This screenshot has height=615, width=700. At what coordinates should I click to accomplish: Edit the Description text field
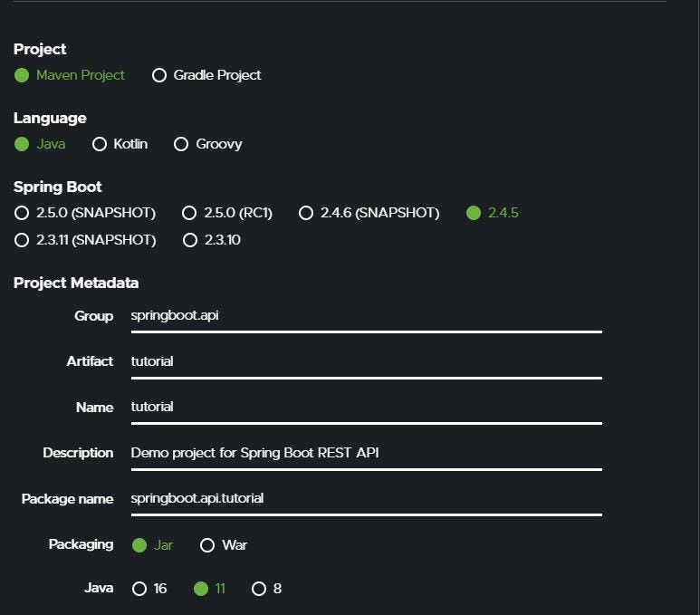tap(366, 453)
